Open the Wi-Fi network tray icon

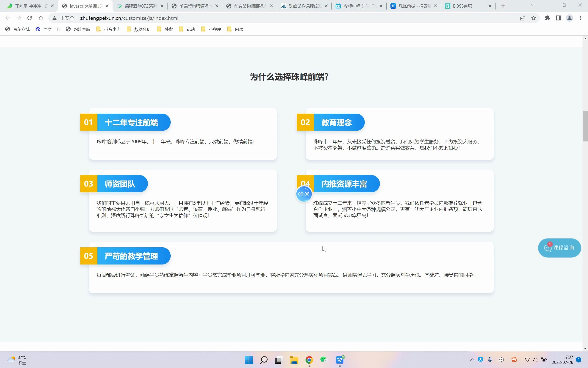(x=527, y=360)
